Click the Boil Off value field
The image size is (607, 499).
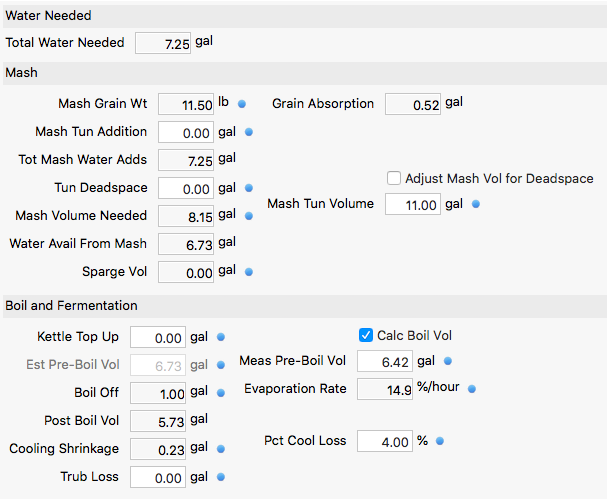pos(158,393)
